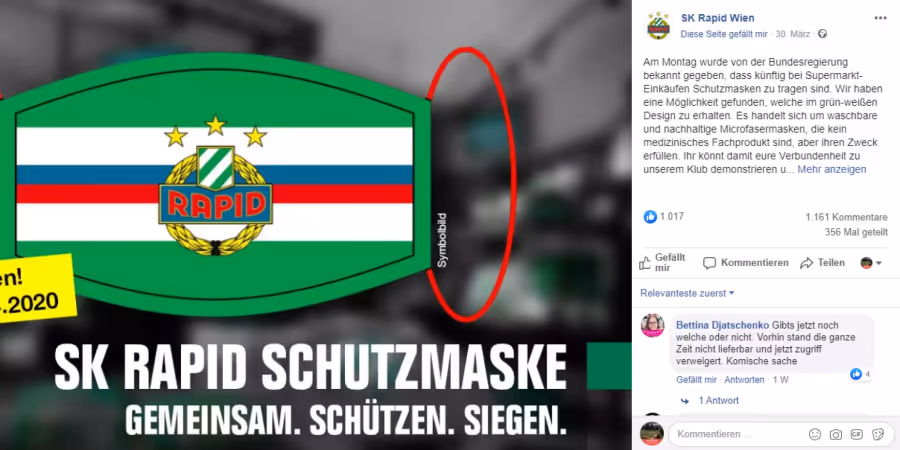Open '1.161 Kommentare' link

846,218
